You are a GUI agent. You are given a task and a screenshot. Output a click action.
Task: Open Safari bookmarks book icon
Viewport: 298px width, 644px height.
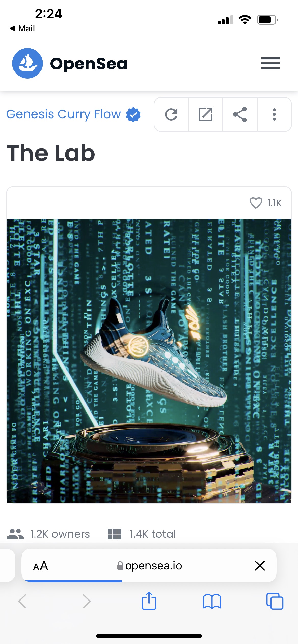tap(212, 601)
